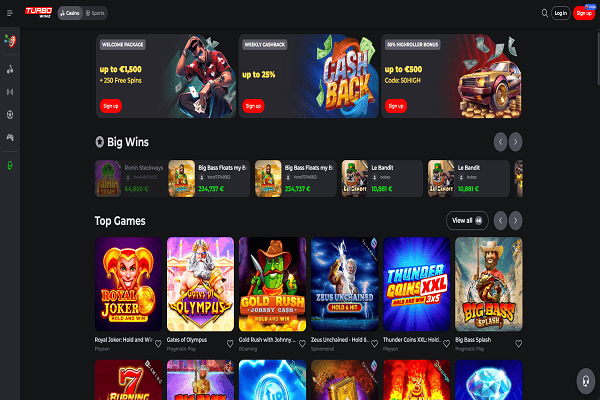Favorite Royal Joker with heart icon
This screenshot has width=600, height=400.
pyautogui.click(x=158, y=344)
